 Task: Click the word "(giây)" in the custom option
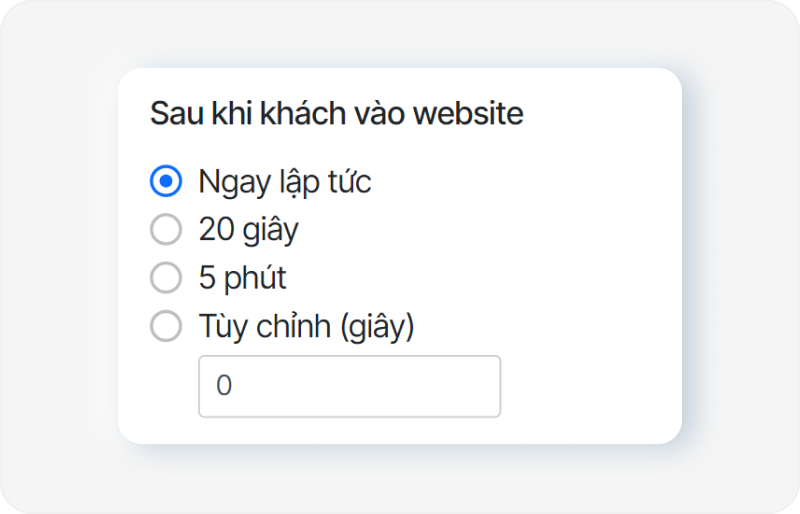tap(375, 326)
